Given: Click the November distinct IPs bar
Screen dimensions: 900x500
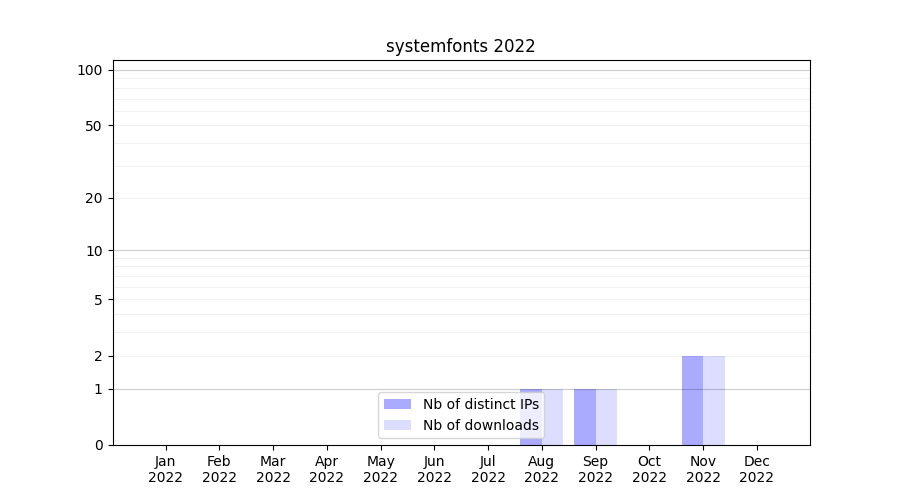Looking at the screenshot, I should [x=692, y=400].
